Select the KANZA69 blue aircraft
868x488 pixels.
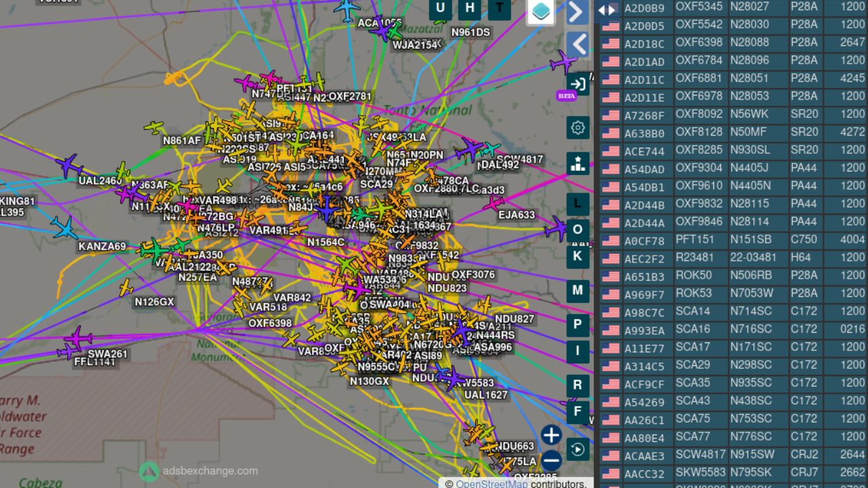pyautogui.click(x=64, y=227)
